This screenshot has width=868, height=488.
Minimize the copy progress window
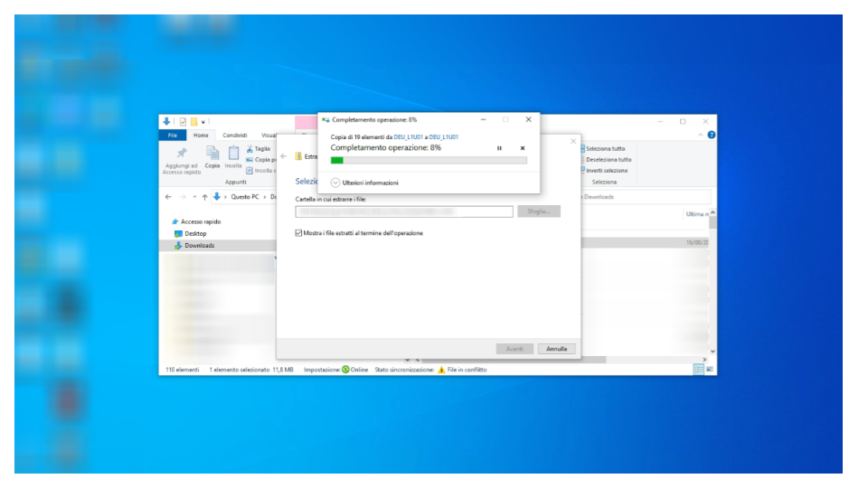tap(483, 119)
